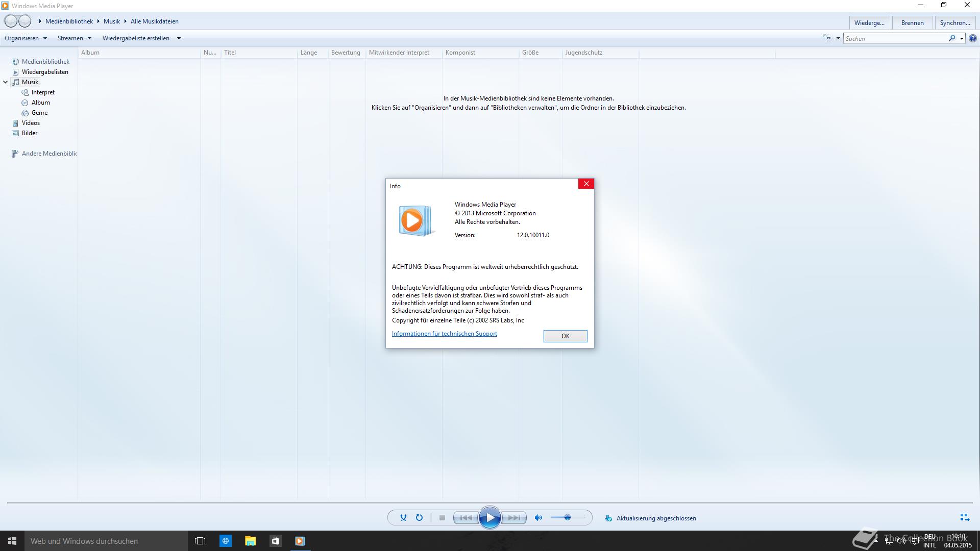Expand breadcrumb arrow before Alle Musikdateien

126,21
